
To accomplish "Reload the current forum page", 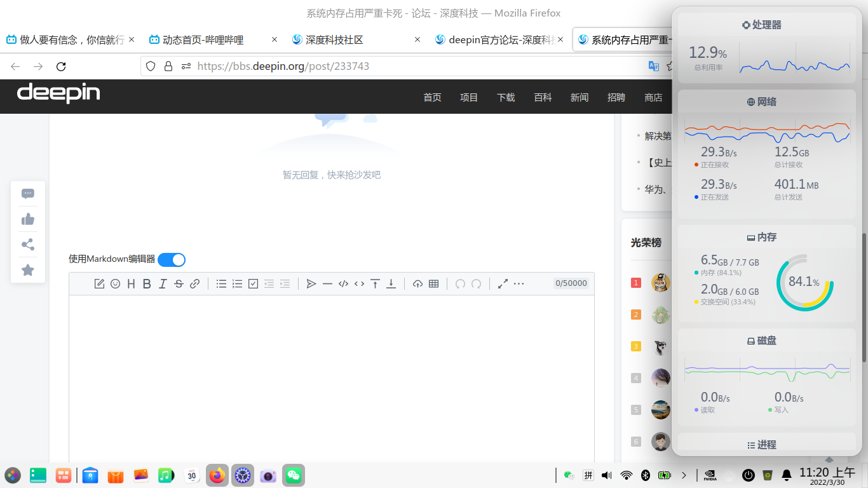I will point(61,65).
